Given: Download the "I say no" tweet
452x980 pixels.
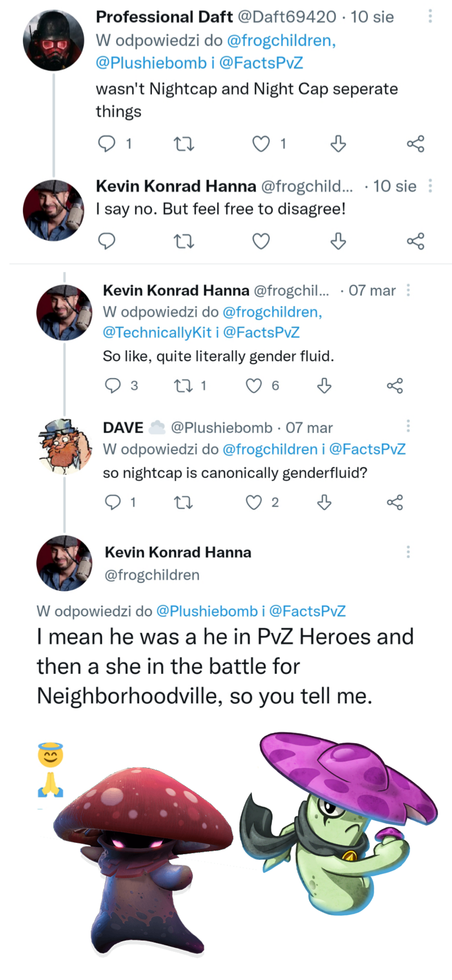Looking at the screenshot, I should [x=338, y=241].
